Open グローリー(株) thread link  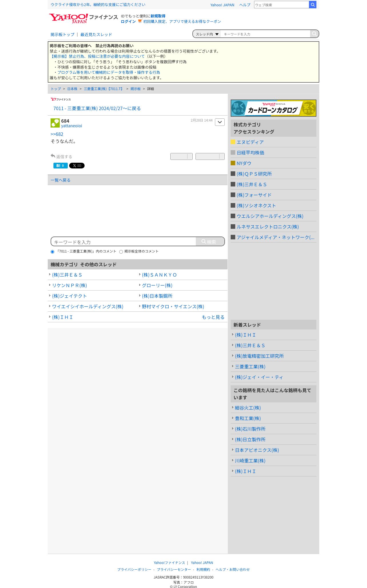tap(157, 285)
